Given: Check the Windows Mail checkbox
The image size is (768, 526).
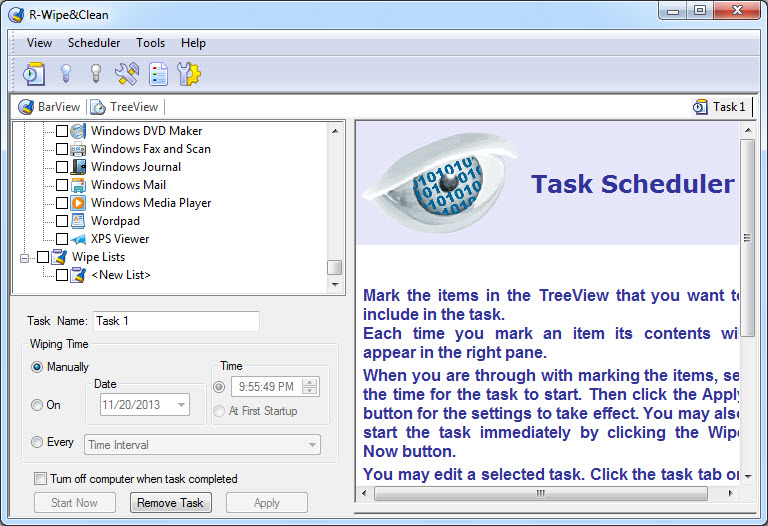Looking at the screenshot, I should [x=62, y=185].
